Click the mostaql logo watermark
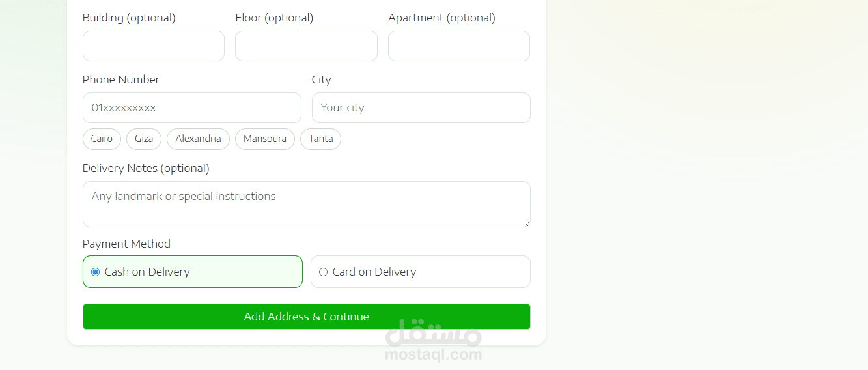This screenshot has height=370, width=868. tap(434, 333)
